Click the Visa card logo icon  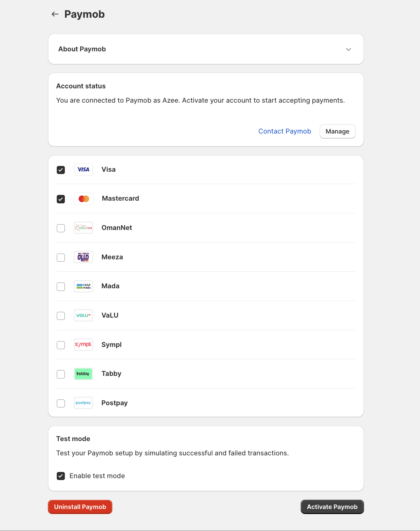[83, 169]
